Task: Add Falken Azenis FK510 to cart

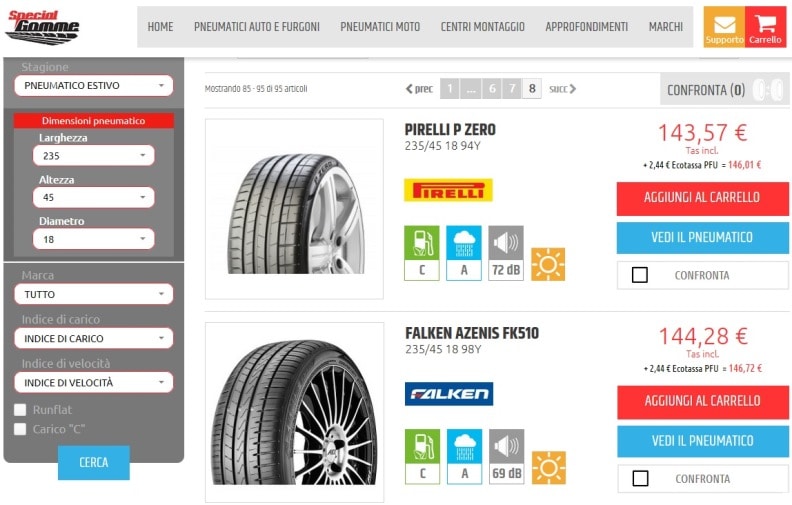Action: coord(702,402)
